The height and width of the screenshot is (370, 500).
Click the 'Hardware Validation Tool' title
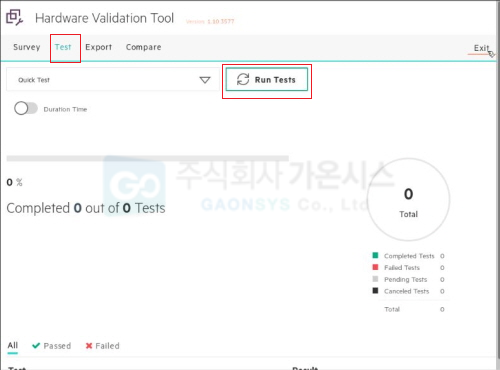click(105, 18)
